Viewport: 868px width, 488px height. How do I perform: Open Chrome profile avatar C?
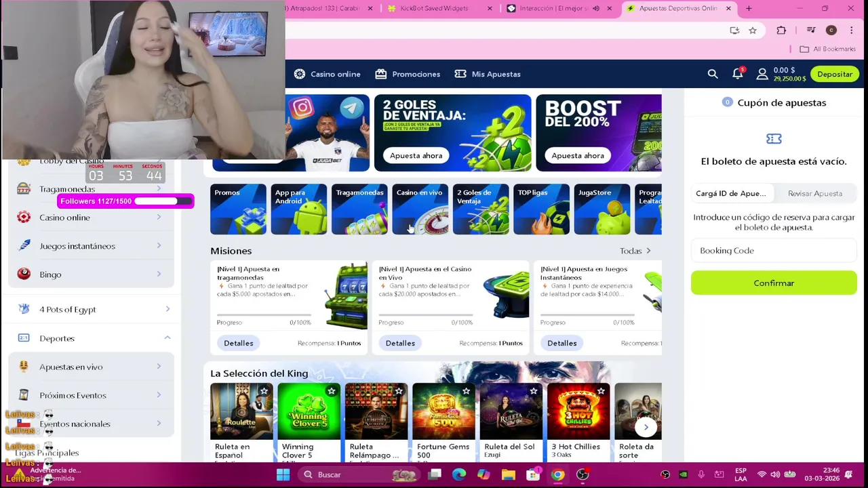click(x=831, y=30)
